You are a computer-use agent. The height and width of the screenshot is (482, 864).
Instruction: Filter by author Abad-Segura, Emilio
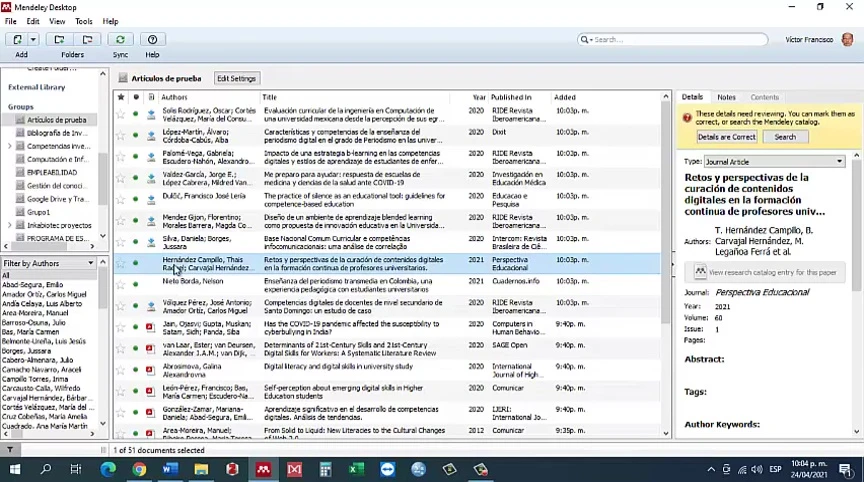pos(33,285)
